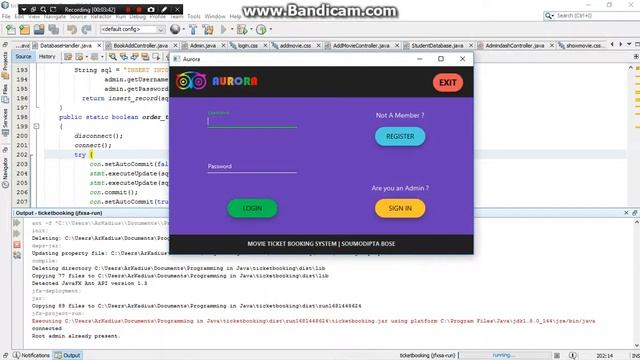
Task: Click the Aurora owl logo
Action: pos(191,81)
